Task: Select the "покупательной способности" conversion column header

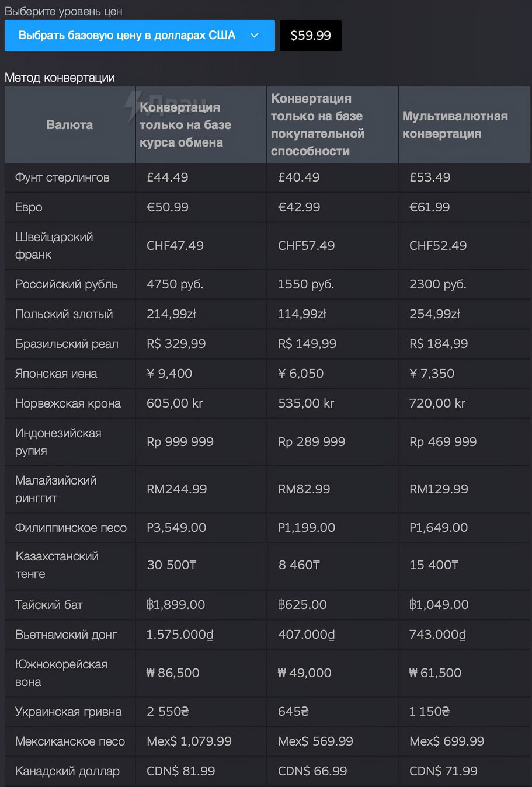Action: tap(318, 125)
